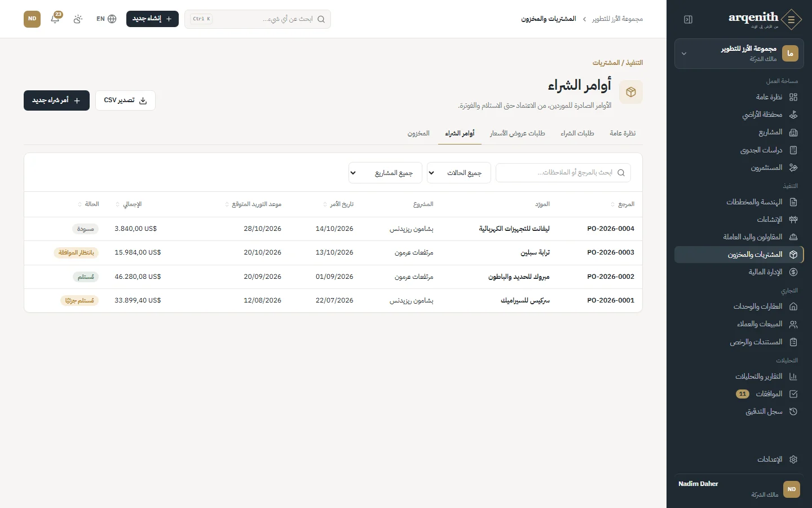Sort table by تاريخ الأمر column
The width and height of the screenshot is (812, 508).
point(338,204)
